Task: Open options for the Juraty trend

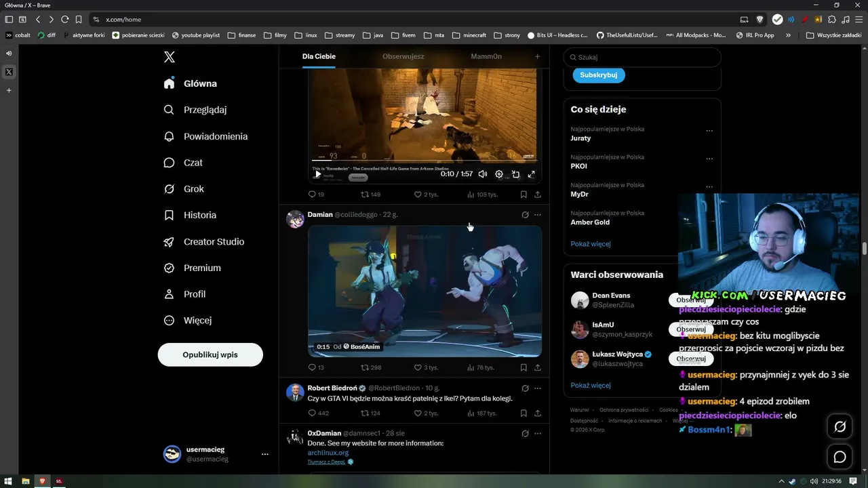Action: click(x=709, y=131)
